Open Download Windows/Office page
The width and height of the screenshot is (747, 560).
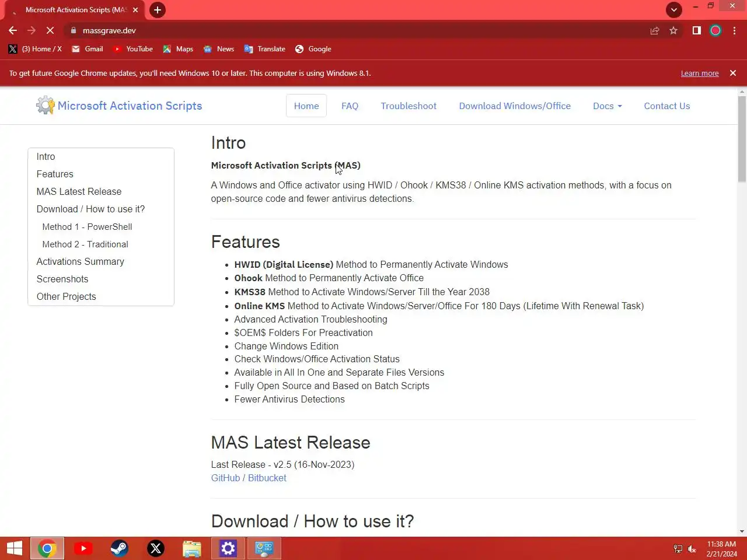pos(515,106)
